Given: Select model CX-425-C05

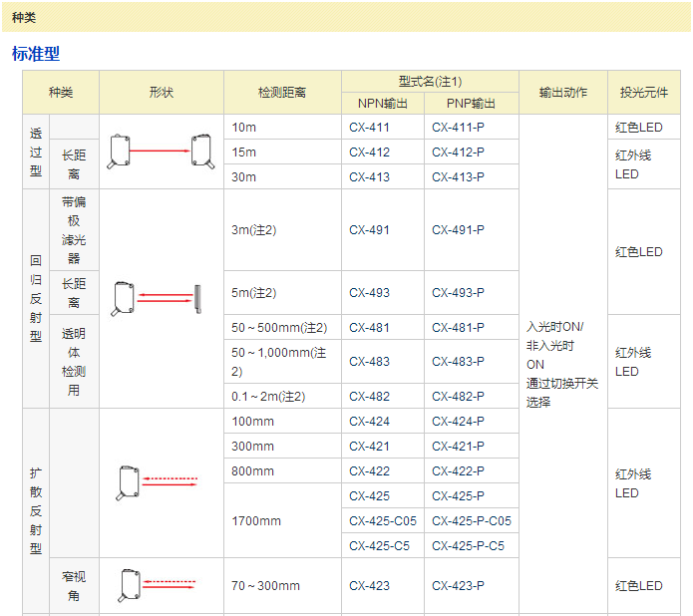Looking at the screenshot, I should click(383, 520).
